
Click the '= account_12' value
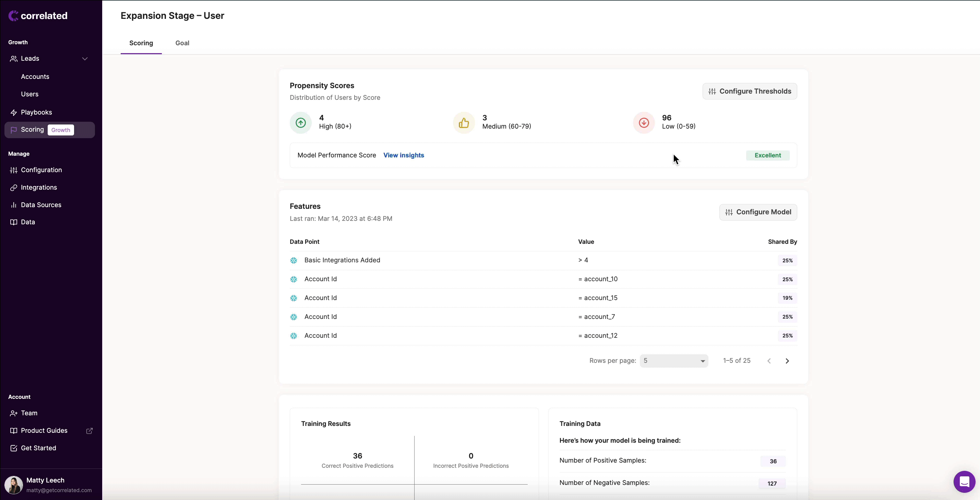click(x=598, y=336)
